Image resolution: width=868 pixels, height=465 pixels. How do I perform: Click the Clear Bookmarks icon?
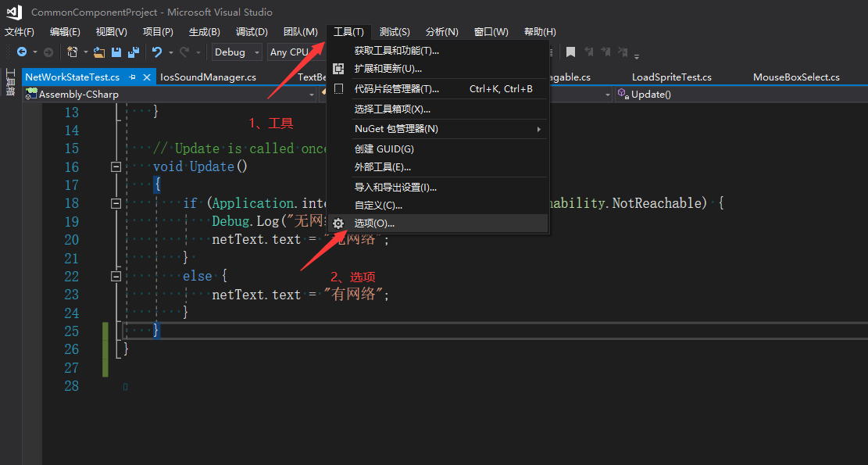click(x=623, y=52)
